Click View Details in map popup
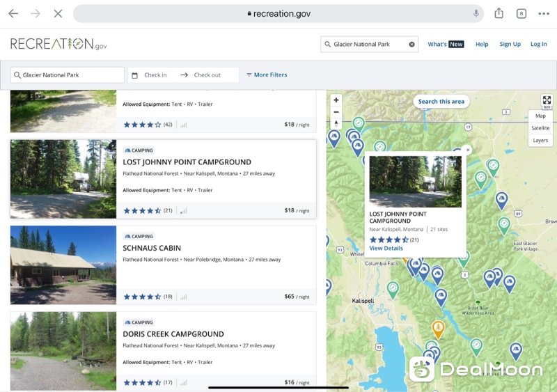557x392 pixels. (386, 248)
